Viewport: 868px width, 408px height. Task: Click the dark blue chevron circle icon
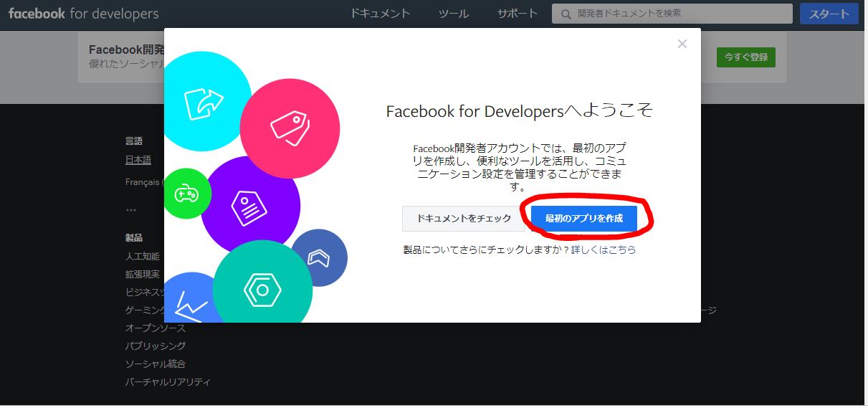tap(319, 258)
